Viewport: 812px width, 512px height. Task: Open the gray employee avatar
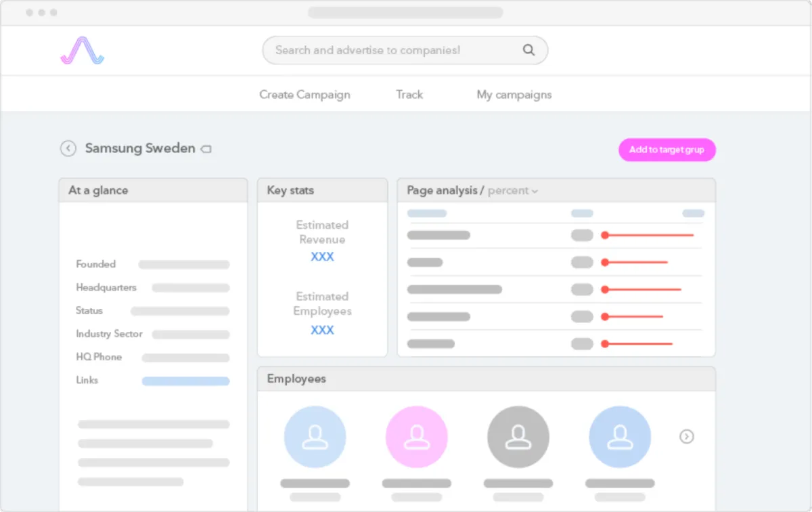click(518, 437)
